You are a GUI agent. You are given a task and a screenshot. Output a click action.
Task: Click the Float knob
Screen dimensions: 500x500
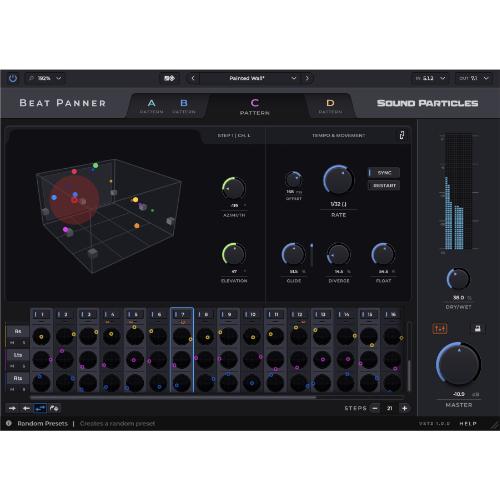pyautogui.click(x=383, y=255)
